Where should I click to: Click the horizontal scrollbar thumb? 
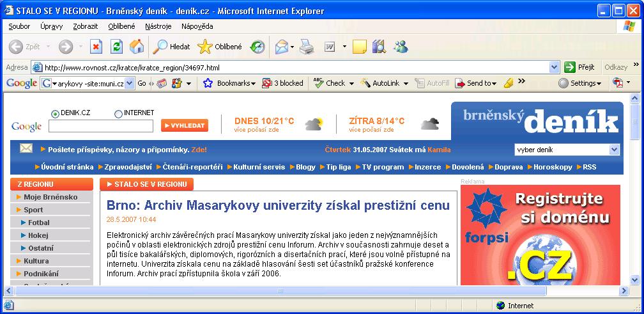[x=280, y=291]
